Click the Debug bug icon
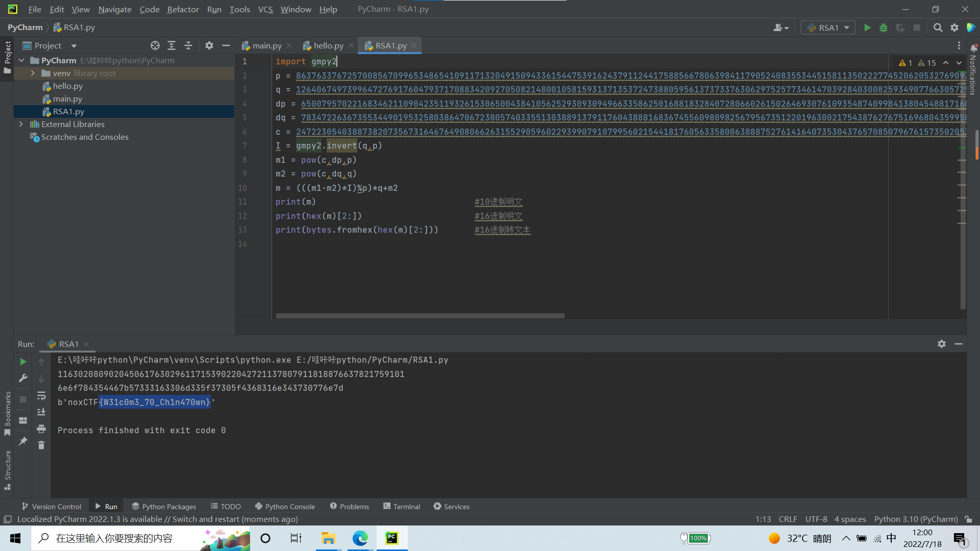This screenshot has height=551, width=980. (x=884, y=28)
